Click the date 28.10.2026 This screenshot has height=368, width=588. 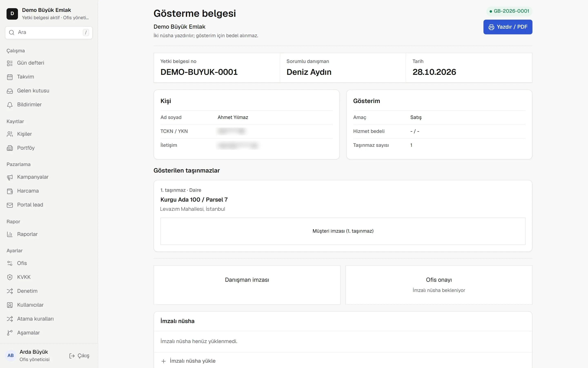pyautogui.click(x=434, y=72)
